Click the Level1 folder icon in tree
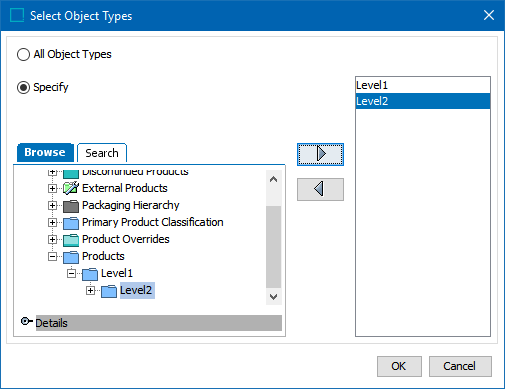The height and width of the screenshot is (389, 505). click(x=90, y=274)
